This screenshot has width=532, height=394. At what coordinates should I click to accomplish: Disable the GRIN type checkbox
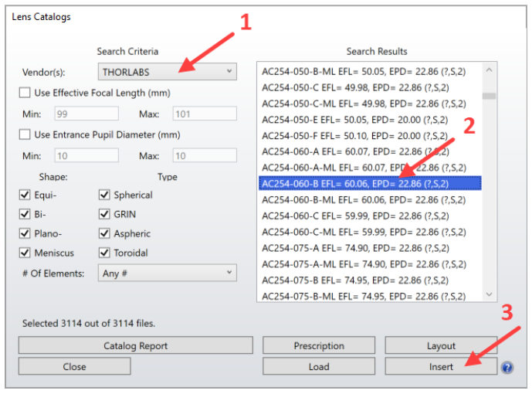[105, 214]
